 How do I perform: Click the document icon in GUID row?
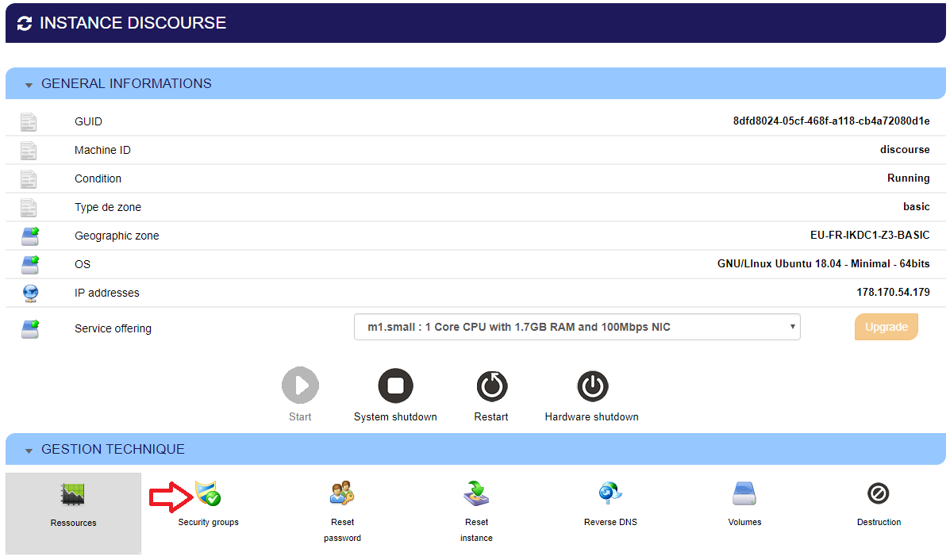coord(29,121)
